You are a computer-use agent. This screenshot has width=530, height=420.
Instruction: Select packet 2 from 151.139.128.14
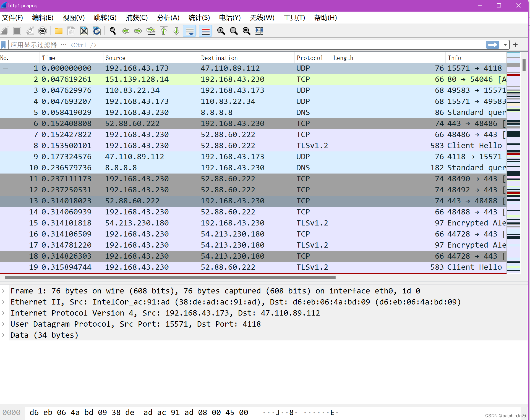[253, 79]
